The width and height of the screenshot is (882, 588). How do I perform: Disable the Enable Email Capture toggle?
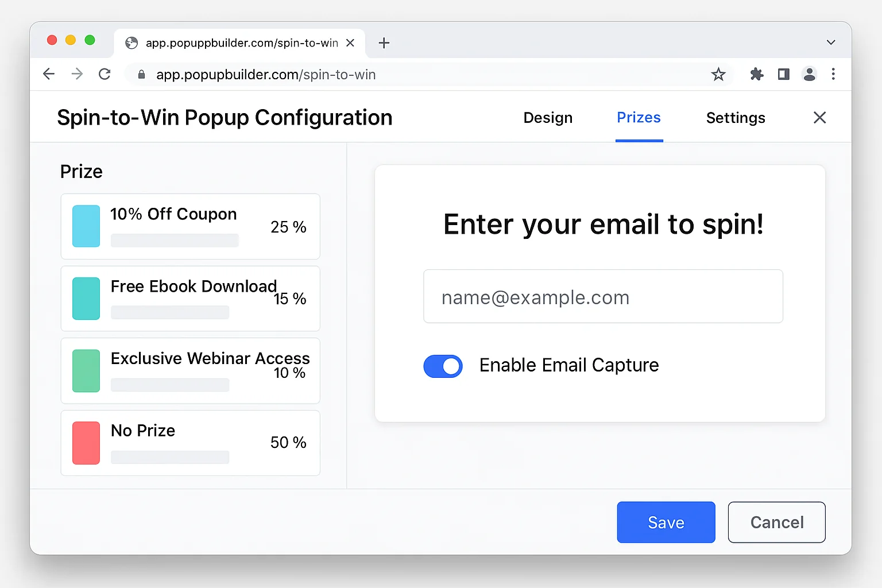pyautogui.click(x=443, y=366)
